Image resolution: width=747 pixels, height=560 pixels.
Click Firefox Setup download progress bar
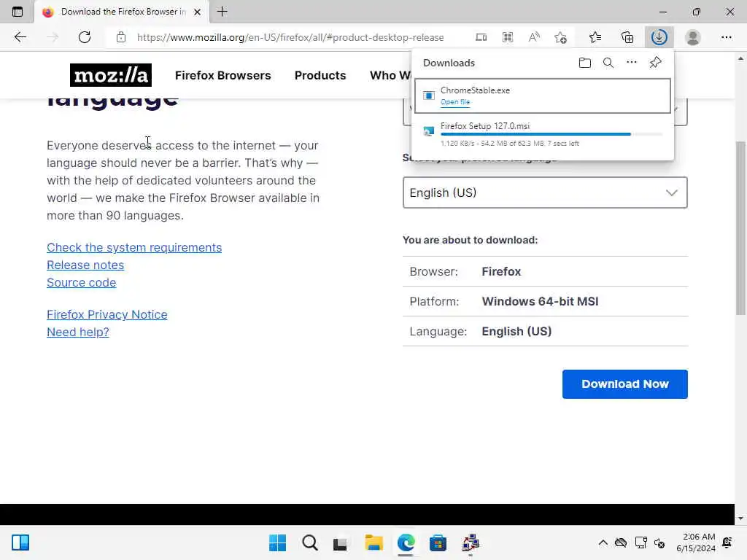click(x=551, y=134)
